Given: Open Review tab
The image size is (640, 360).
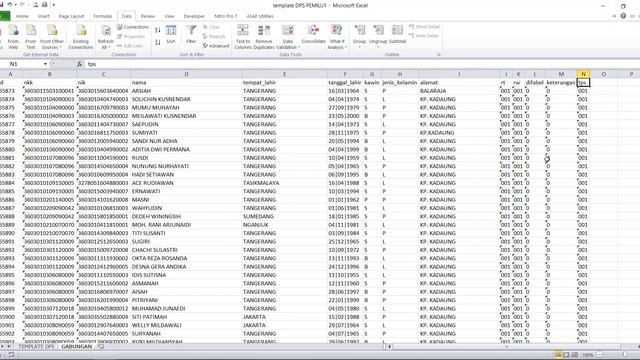Looking at the screenshot, I should click(x=148, y=16).
